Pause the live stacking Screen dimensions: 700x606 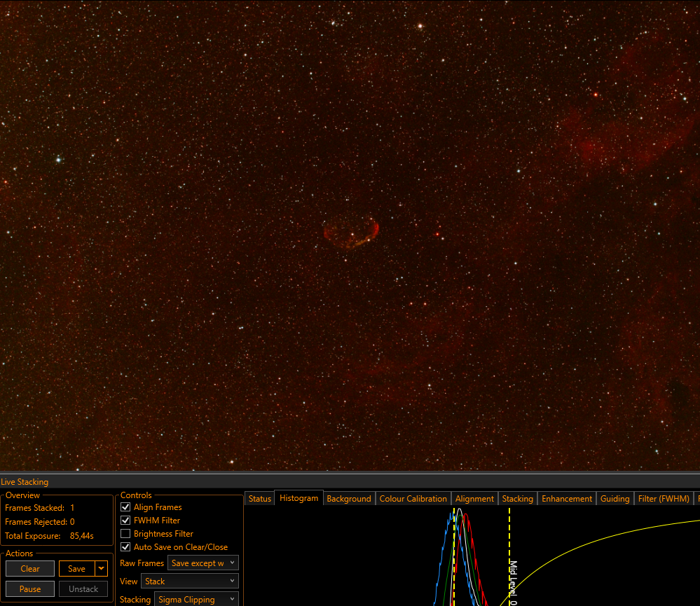30,589
